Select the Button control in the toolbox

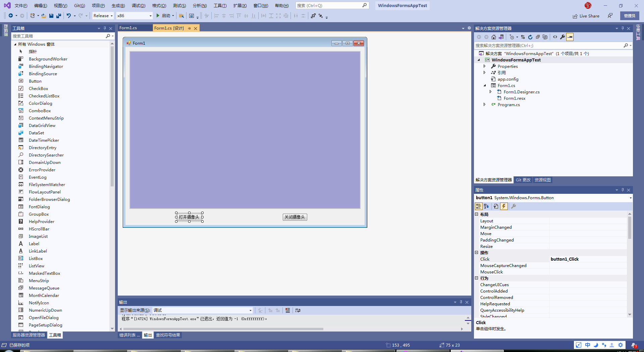pyautogui.click(x=35, y=81)
